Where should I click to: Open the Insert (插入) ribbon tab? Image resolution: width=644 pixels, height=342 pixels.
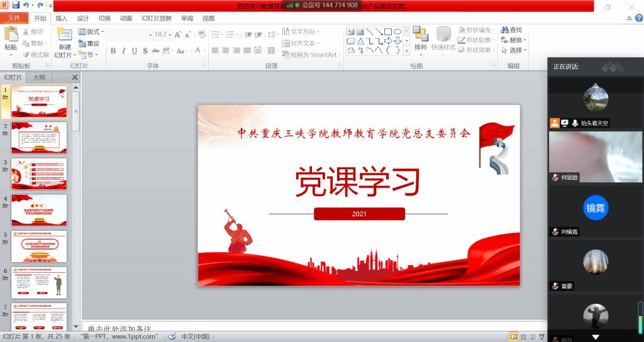pyautogui.click(x=62, y=18)
